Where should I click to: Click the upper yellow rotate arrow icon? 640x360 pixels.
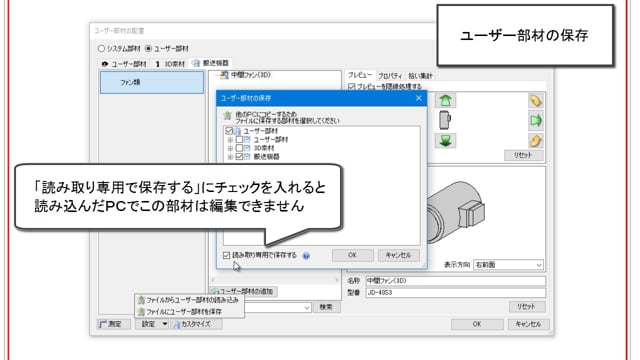click(x=536, y=101)
